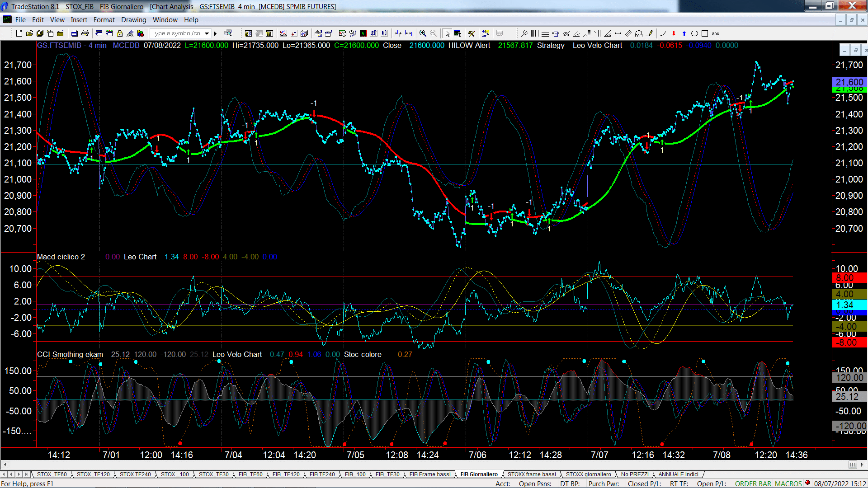Image resolution: width=868 pixels, height=488 pixels.
Task: Select the horizontal lines drawing tool
Action: (545, 33)
